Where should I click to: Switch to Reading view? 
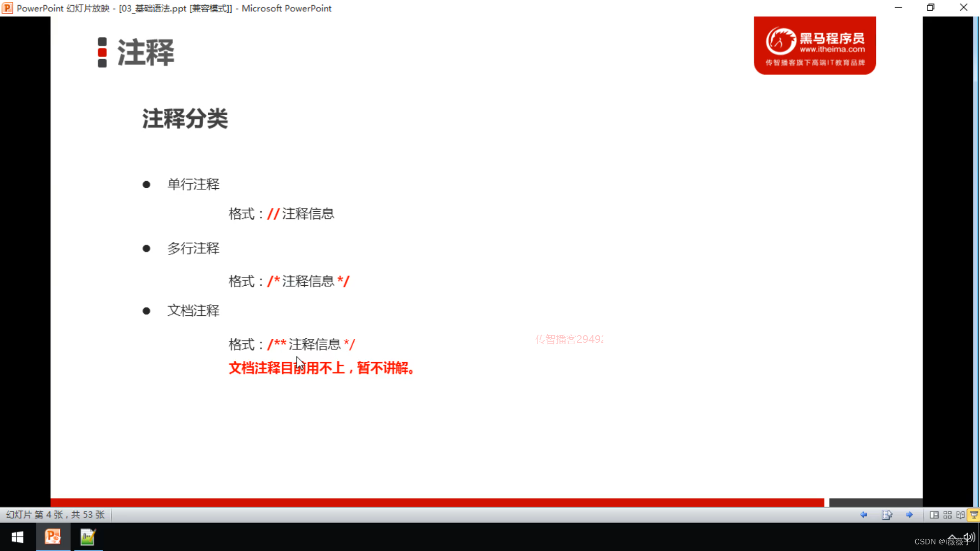coord(960,515)
